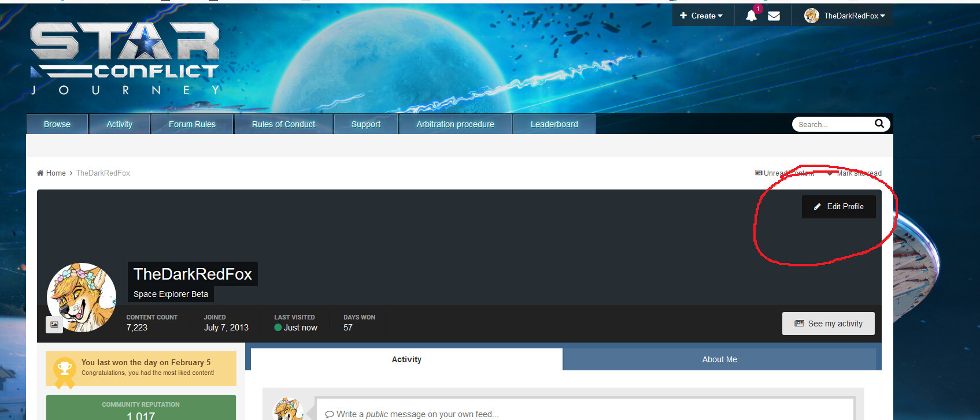Open the Browse navigation menu
980x420 pixels.
point(57,124)
